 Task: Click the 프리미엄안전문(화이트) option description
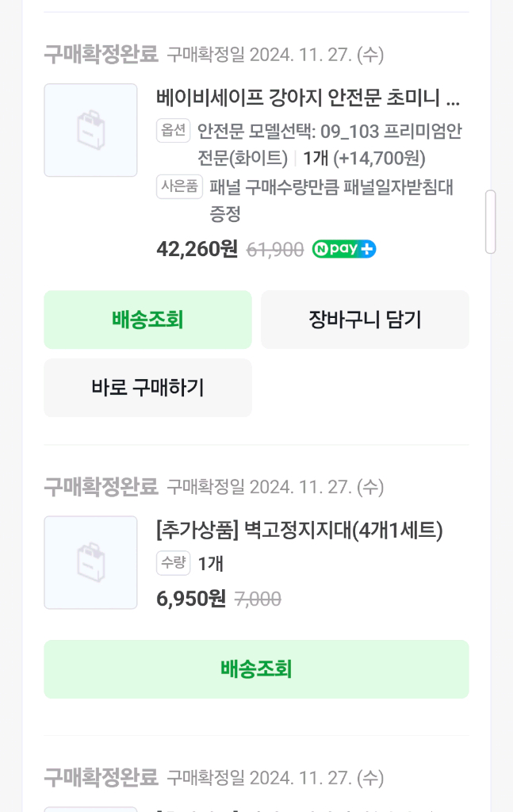pos(329,144)
